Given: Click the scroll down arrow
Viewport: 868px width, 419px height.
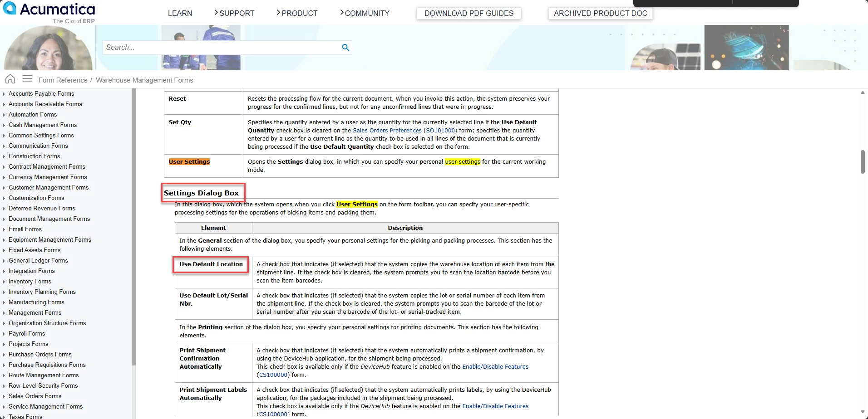Looking at the screenshot, I should 863,412.
